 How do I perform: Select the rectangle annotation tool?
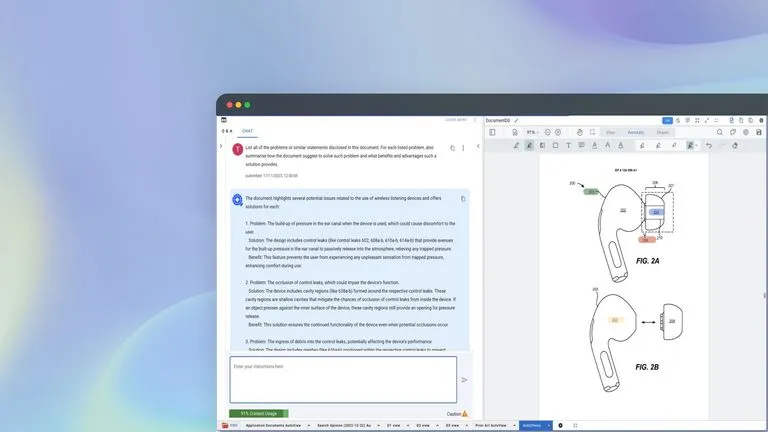pos(555,145)
